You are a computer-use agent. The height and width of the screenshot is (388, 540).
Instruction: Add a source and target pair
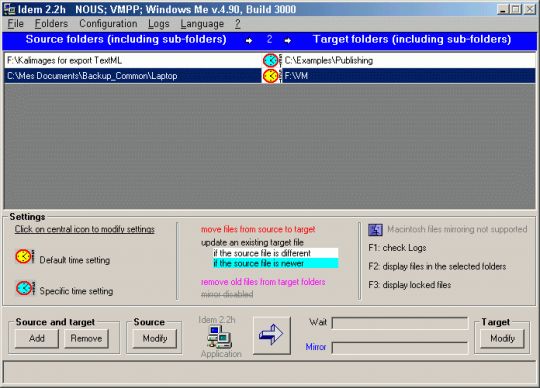coord(37,338)
